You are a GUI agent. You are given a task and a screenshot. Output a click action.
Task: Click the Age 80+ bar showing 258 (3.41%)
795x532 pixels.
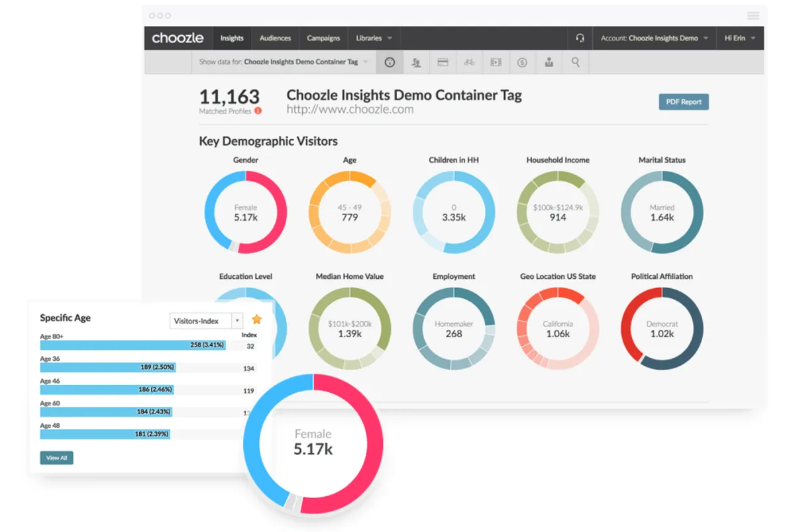pyautogui.click(x=132, y=345)
